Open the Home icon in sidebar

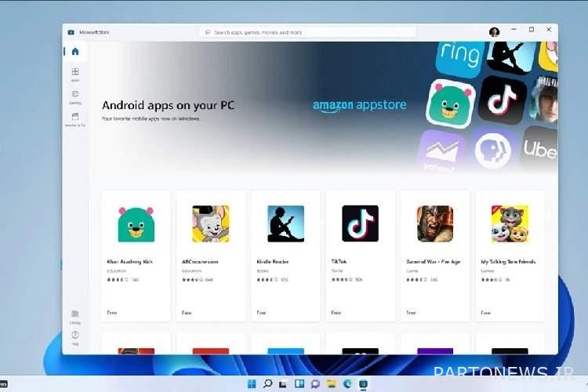75,52
